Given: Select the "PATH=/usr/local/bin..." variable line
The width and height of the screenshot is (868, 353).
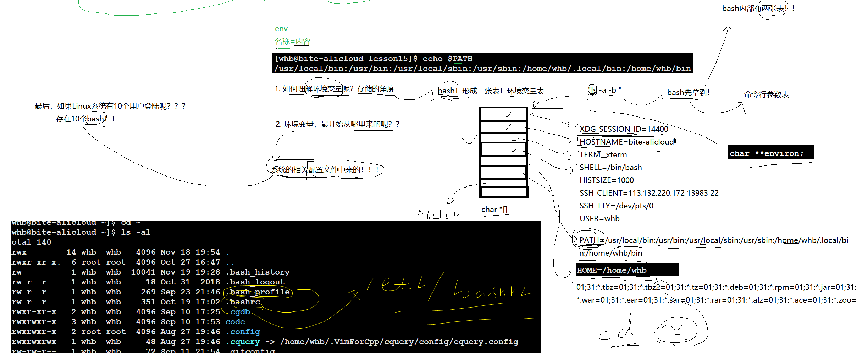Looking at the screenshot, I should coord(714,240).
